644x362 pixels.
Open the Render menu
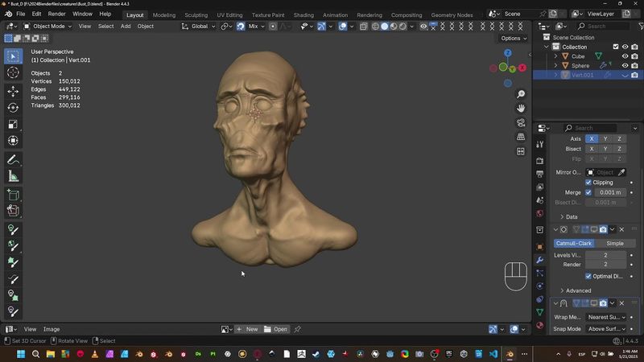[56, 14]
